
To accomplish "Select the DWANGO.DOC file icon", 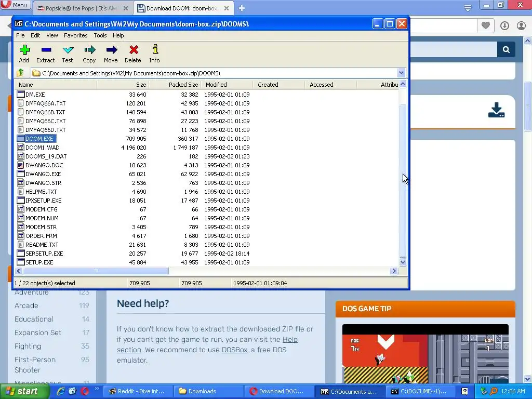I will [x=21, y=165].
